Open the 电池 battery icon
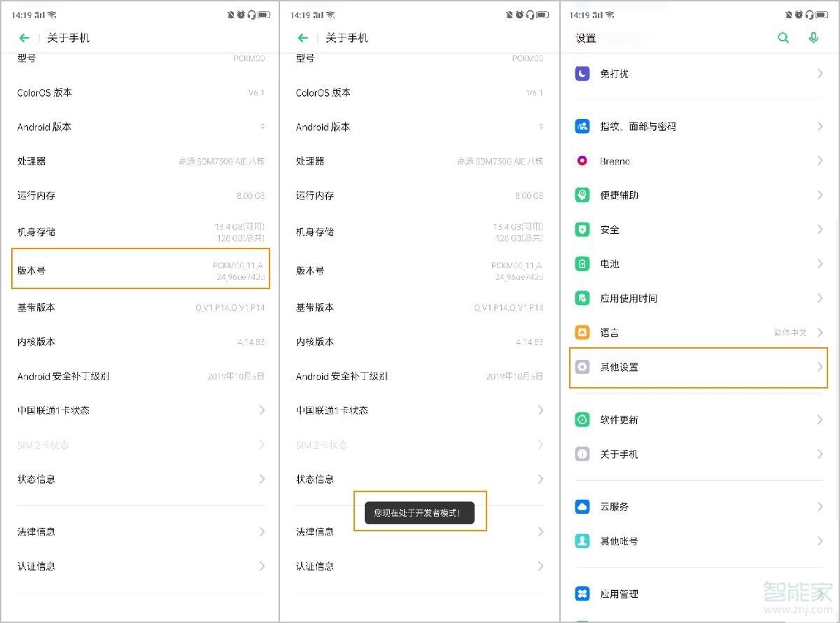 click(x=582, y=263)
